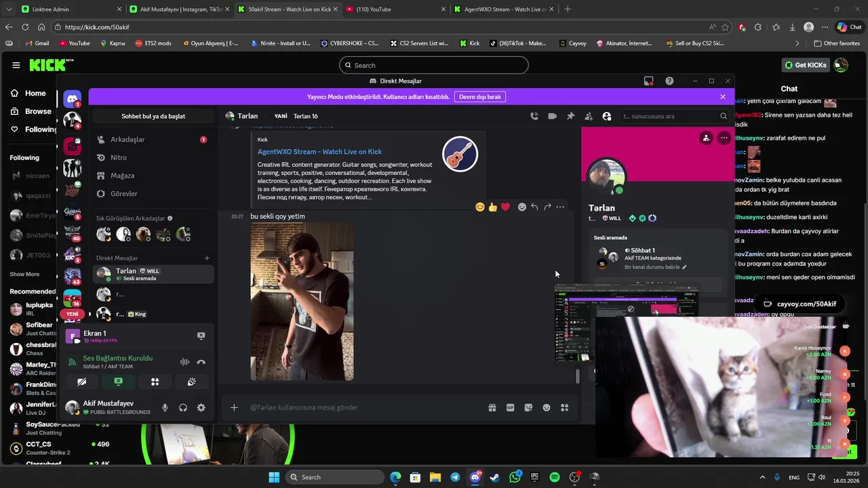Viewport: 868px width, 488px height.
Task: Toggle noise suppression waveform icon
Action: 184,362
